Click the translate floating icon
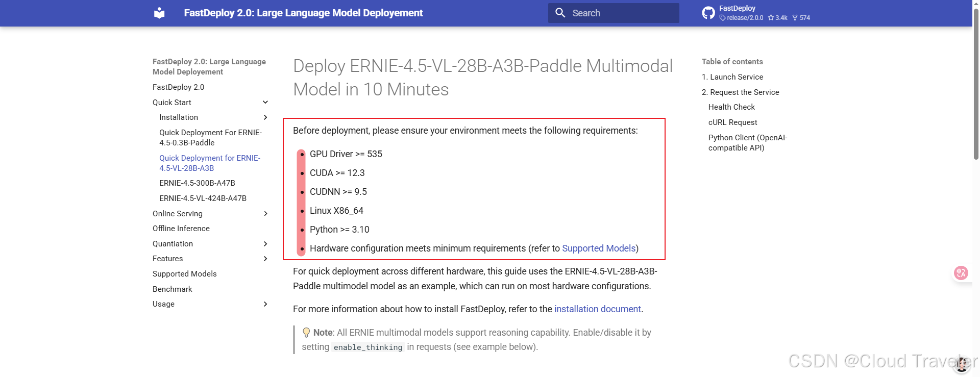 pyautogui.click(x=961, y=273)
